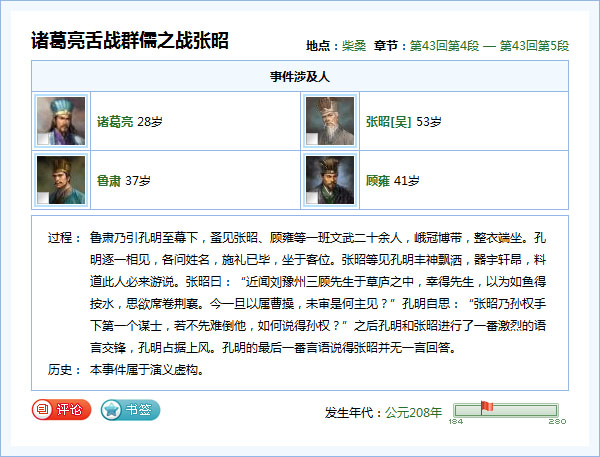Click the 184 timeline start label
This screenshot has width=600, height=457.
455,422
